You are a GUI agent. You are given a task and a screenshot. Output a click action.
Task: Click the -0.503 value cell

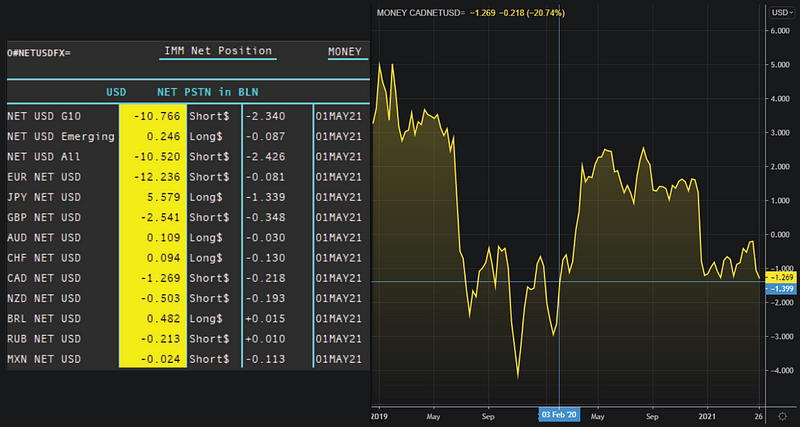coord(161,298)
